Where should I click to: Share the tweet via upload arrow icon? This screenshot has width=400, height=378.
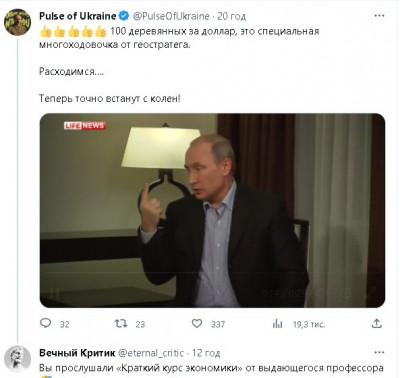tap(376, 323)
